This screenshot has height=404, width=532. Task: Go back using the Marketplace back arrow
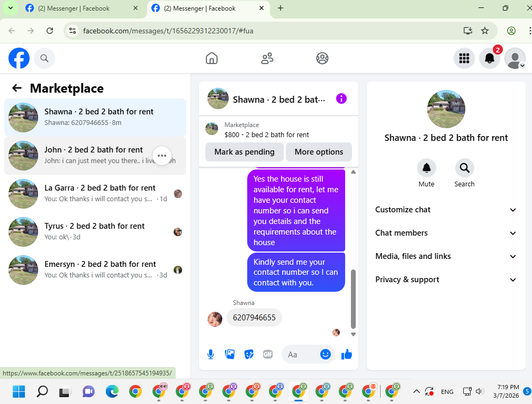tap(17, 88)
